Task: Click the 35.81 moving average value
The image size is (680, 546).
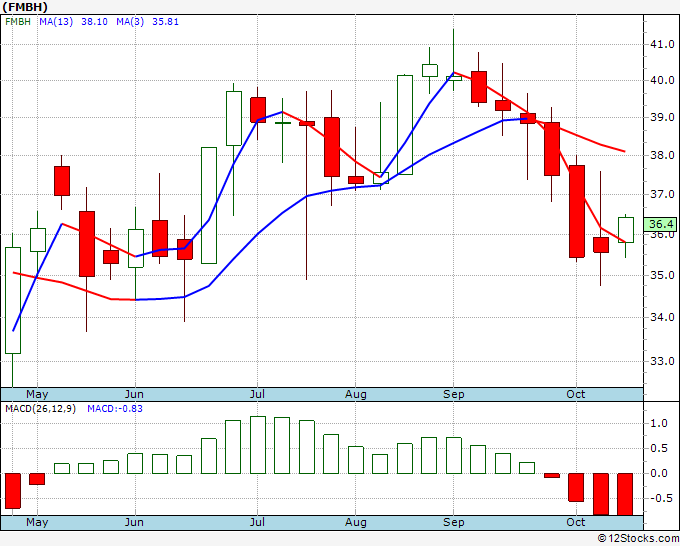Action: 165,22
